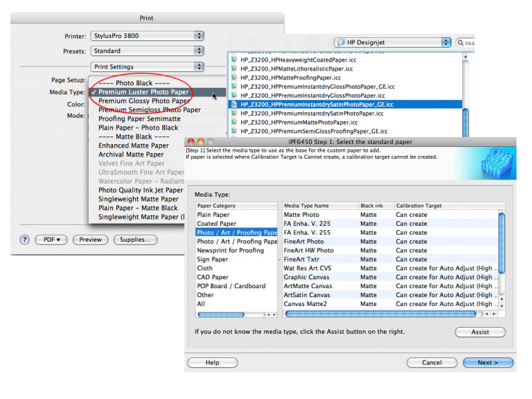Click icon of HPPremiumInstantdrySatinPhotoPaper_GE.icc
Screen dimensions: 532x399
pos(234,105)
